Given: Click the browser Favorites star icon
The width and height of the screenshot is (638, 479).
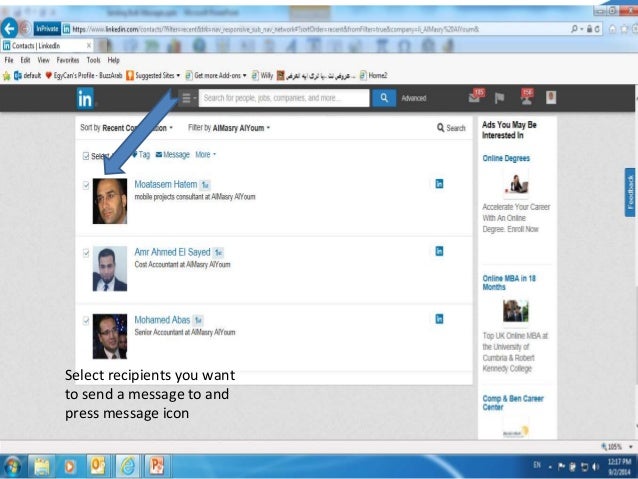Looking at the screenshot, I should tap(624, 29).
